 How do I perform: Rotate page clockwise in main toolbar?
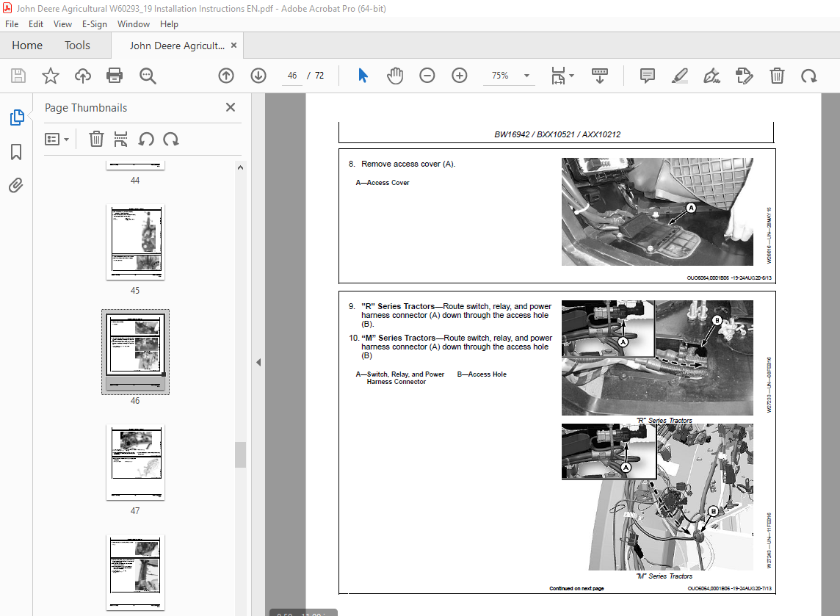[809, 76]
